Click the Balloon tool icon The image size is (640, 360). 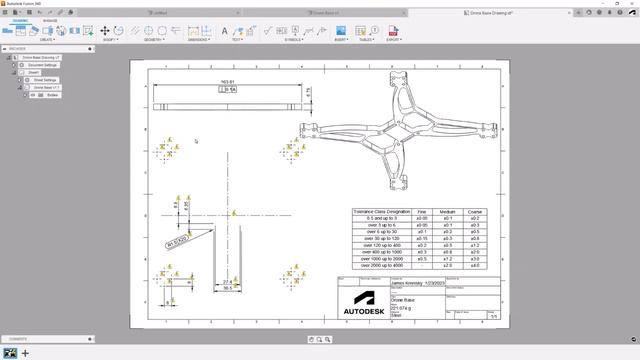point(374,31)
